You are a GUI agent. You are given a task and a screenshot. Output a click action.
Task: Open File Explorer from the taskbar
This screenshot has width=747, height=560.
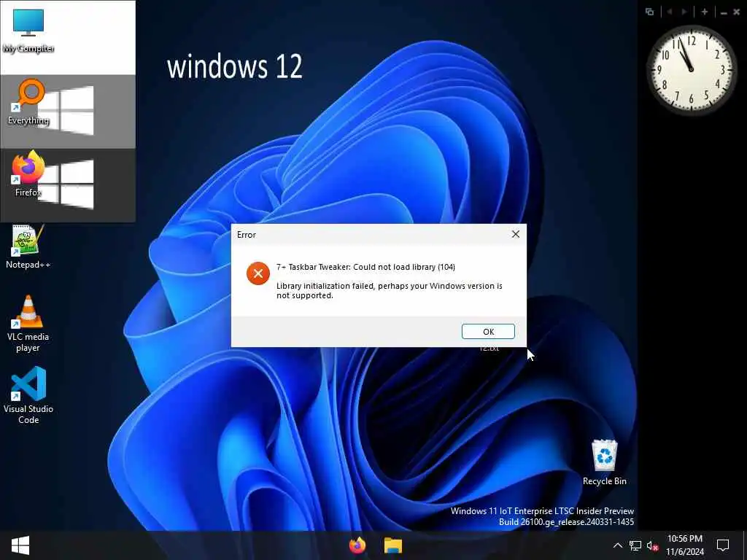pos(393,545)
